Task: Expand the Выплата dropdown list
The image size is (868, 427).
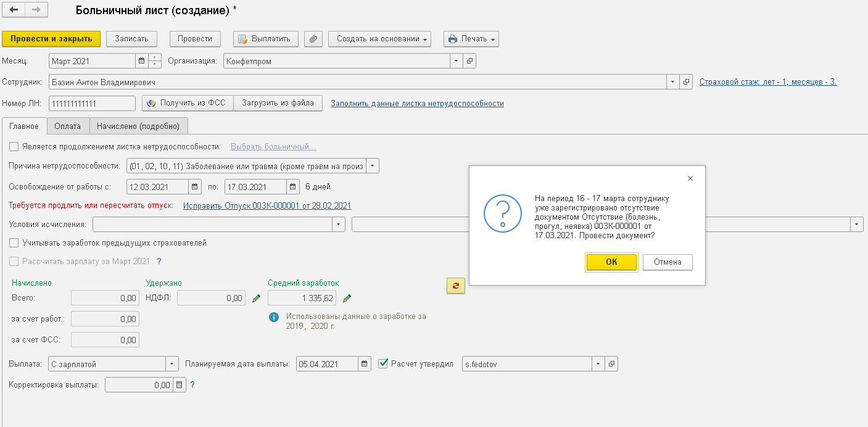Action: (172, 364)
